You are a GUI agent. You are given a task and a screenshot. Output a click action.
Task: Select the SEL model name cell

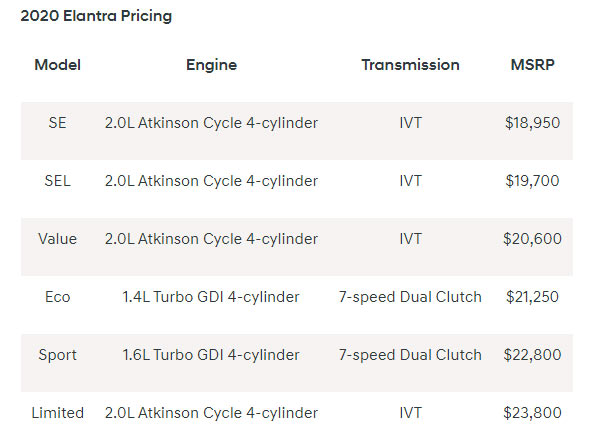(57, 181)
